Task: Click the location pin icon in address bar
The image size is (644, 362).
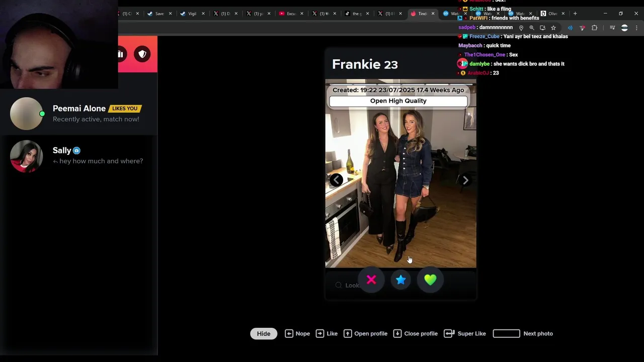Action: pos(521,28)
